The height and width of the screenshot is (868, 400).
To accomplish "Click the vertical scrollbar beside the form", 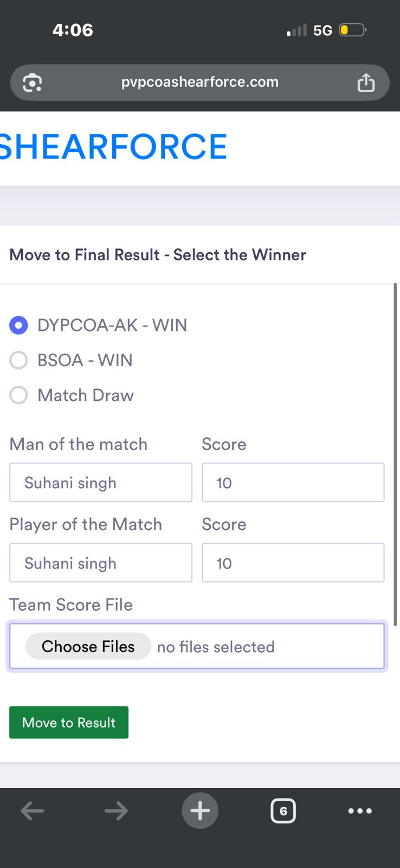I will [395, 454].
